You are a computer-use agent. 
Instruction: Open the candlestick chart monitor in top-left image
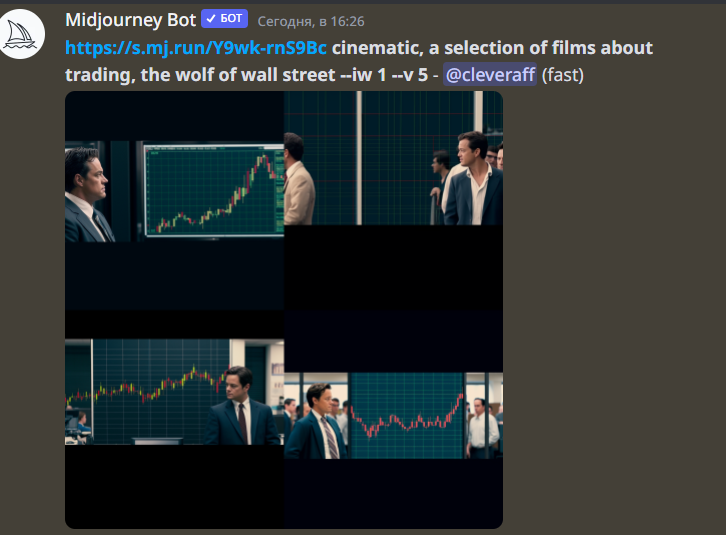[214, 190]
